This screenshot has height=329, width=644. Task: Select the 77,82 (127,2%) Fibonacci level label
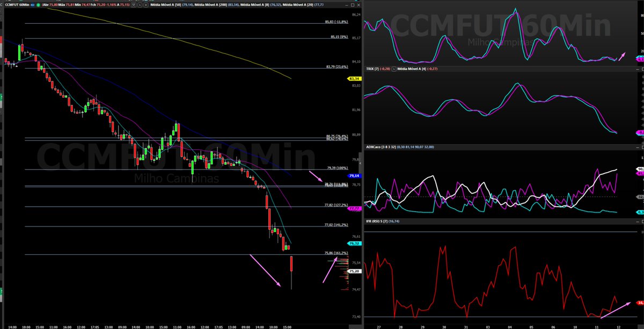coord(336,205)
